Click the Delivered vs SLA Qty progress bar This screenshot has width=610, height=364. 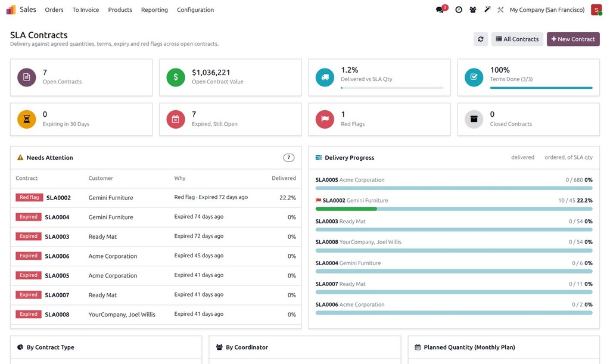[392, 88]
